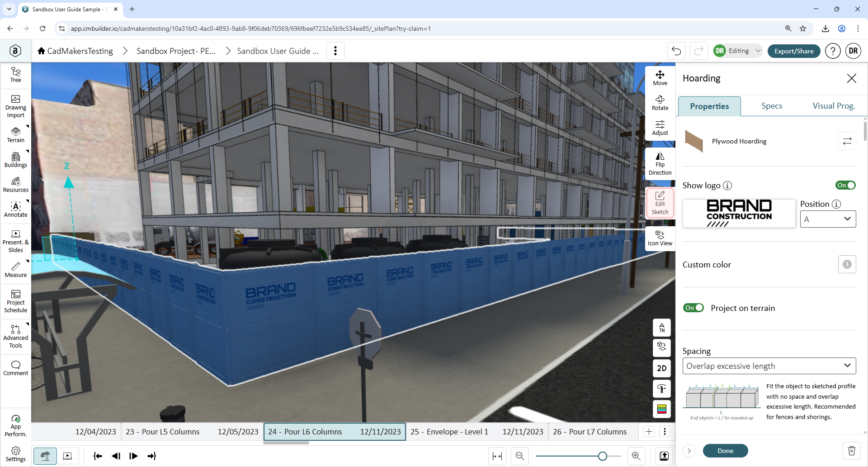This screenshot has height=467, width=868.
Task: Open the Position dropdown
Action: pyautogui.click(x=828, y=219)
